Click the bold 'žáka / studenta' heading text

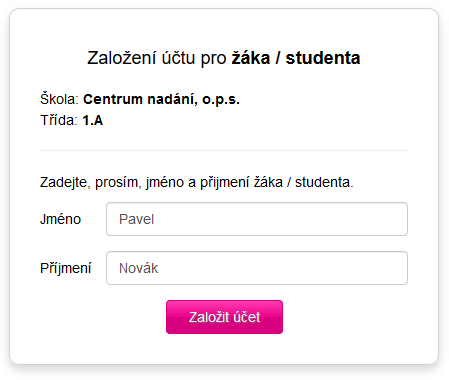[x=296, y=58]
